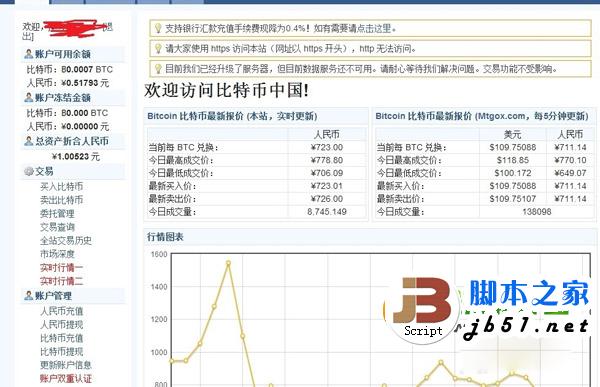Click the 总资产折合人民币 header
The width and height of the screenshot is (600, 387).
pyautogui.click(x=73, y=141)
